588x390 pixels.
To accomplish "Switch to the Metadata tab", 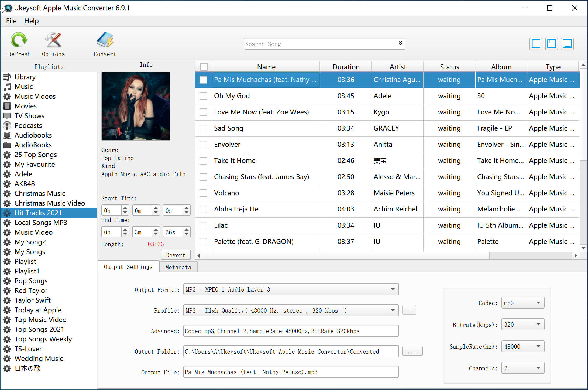I will tap(178, 267).
